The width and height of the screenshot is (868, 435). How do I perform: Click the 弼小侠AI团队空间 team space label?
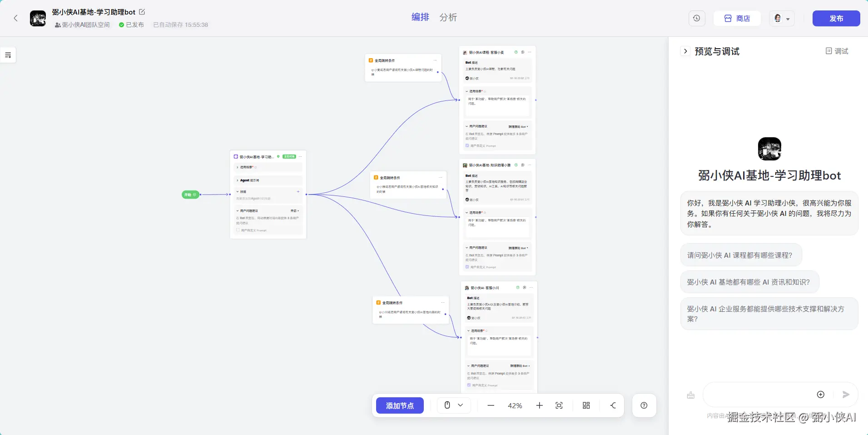[82, 25]
